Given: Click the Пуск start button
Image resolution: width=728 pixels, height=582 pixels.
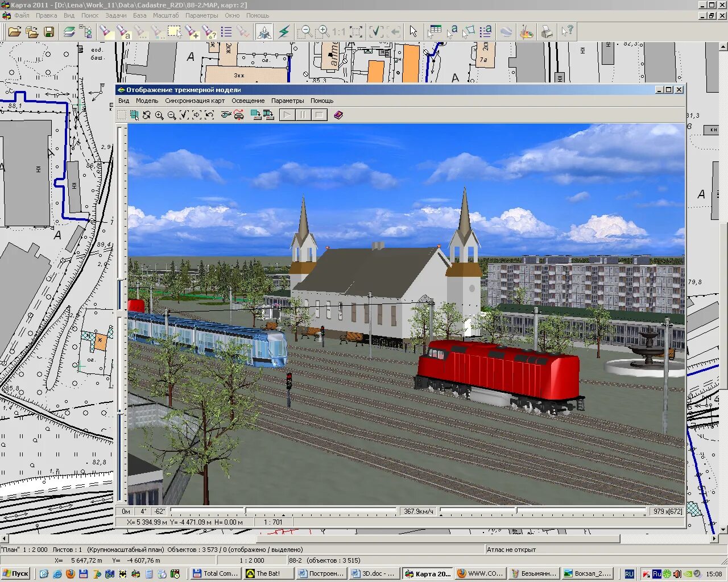Looking at the screenshot, I should (x=15, y=573).
